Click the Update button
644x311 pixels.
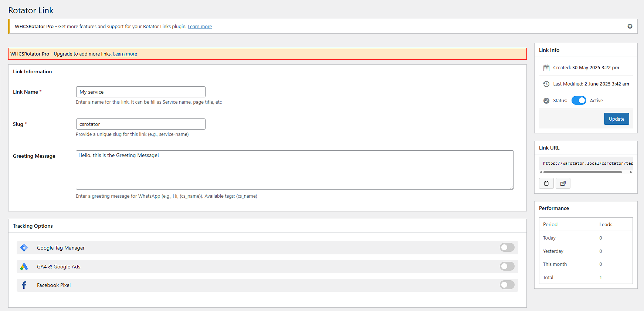pos(617,119)
